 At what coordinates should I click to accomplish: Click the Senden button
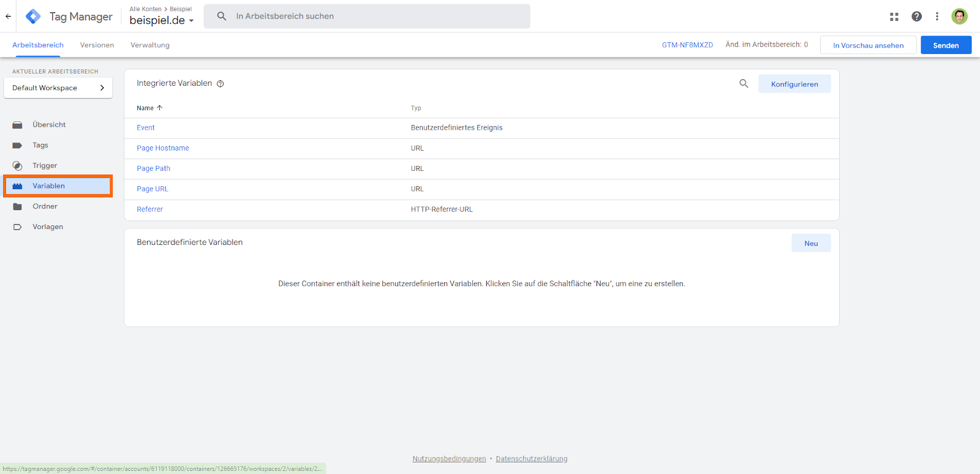(946, 45)
